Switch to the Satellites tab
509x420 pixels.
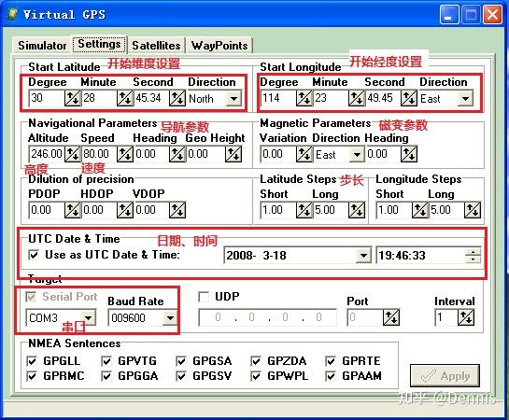156,46
